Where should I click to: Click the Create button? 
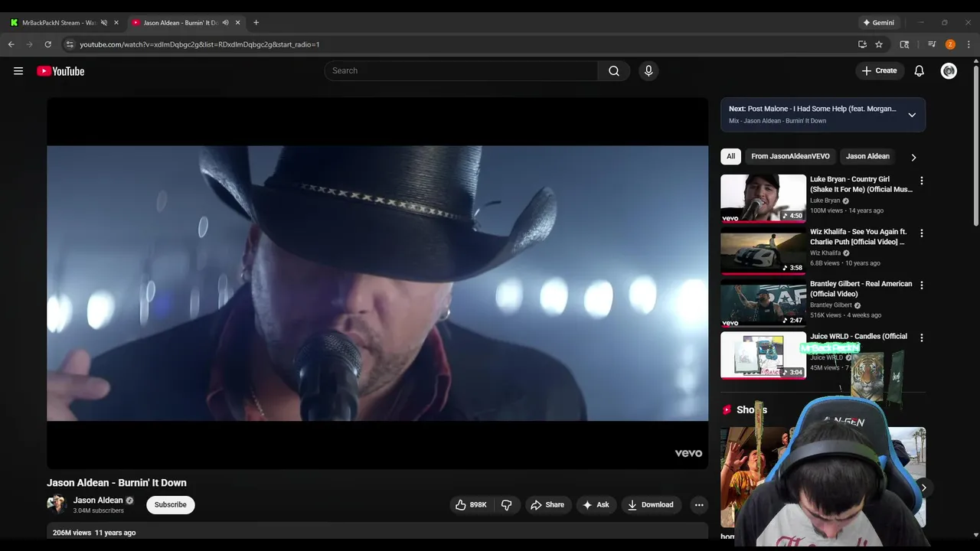pyautogui.click(x=879, y=71)
